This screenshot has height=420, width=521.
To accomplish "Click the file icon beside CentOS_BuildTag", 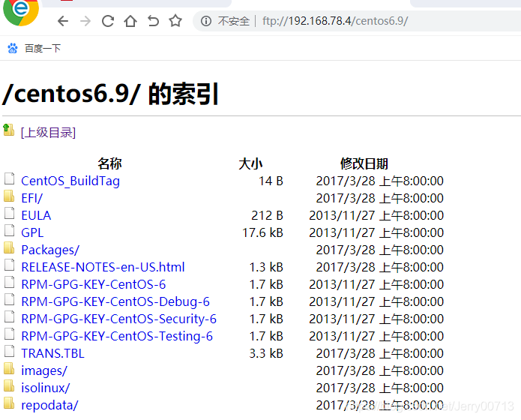I will 9,179.
